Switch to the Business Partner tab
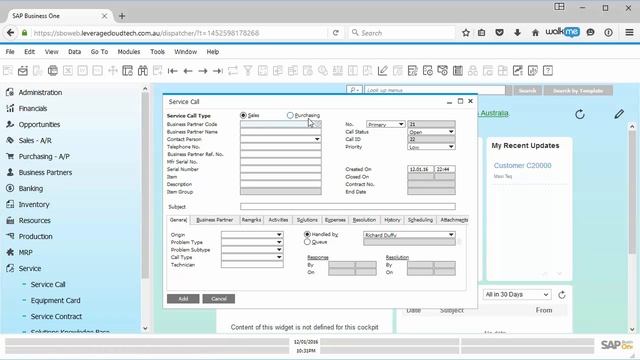 point(215,220)
